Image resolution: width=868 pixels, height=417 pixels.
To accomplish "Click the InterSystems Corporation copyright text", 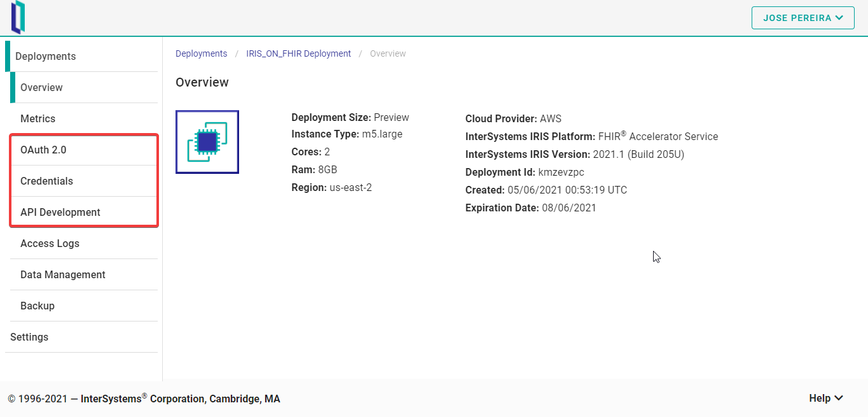I will tap(144, 399).
